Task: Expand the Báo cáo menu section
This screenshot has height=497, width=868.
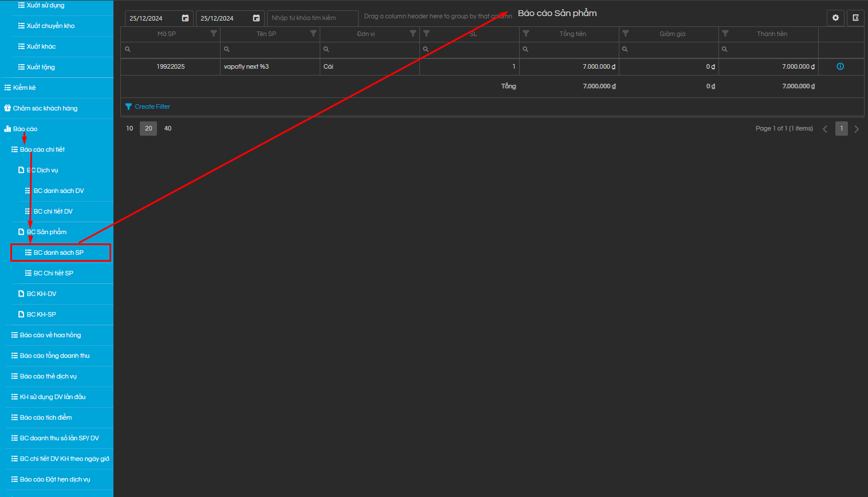Action: pyautogui.click(x=25, y=129)
